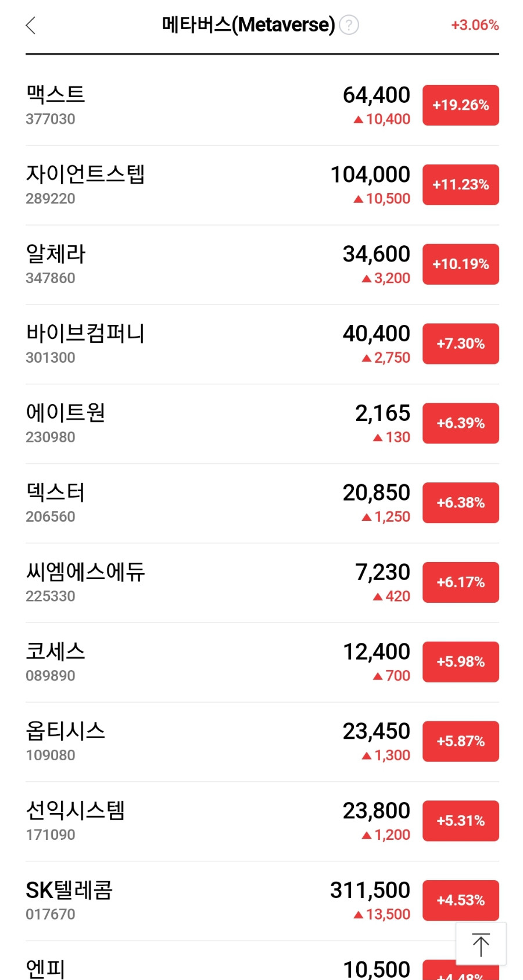Open the 에이트원 stock entry

coord(262,424)
